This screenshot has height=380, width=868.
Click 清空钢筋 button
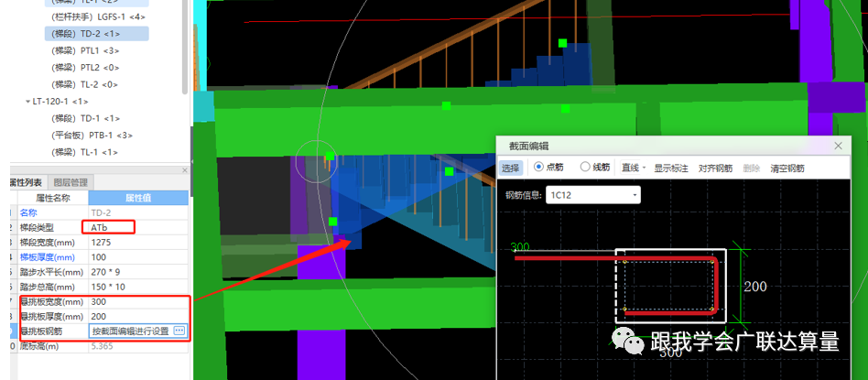click(787, 168)
